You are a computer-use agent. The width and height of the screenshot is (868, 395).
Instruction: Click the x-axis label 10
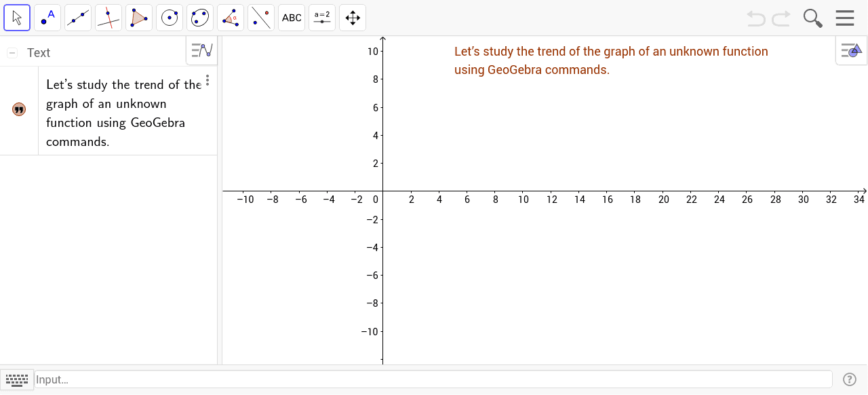pos(524,200)
